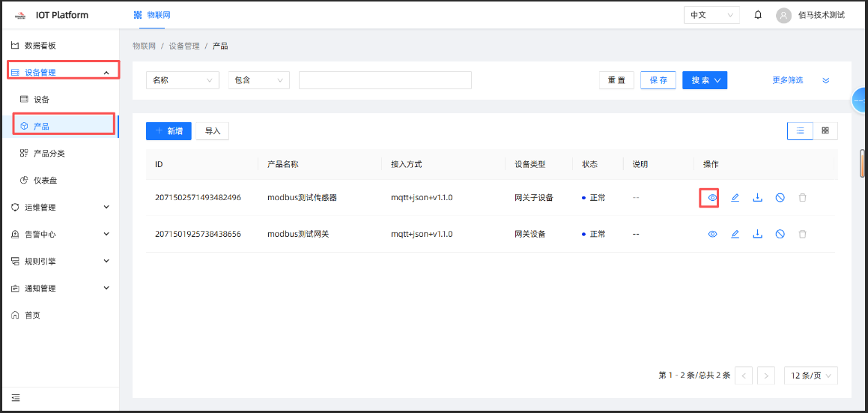Expand the 规则引擎 menu group

coord(60,261)
